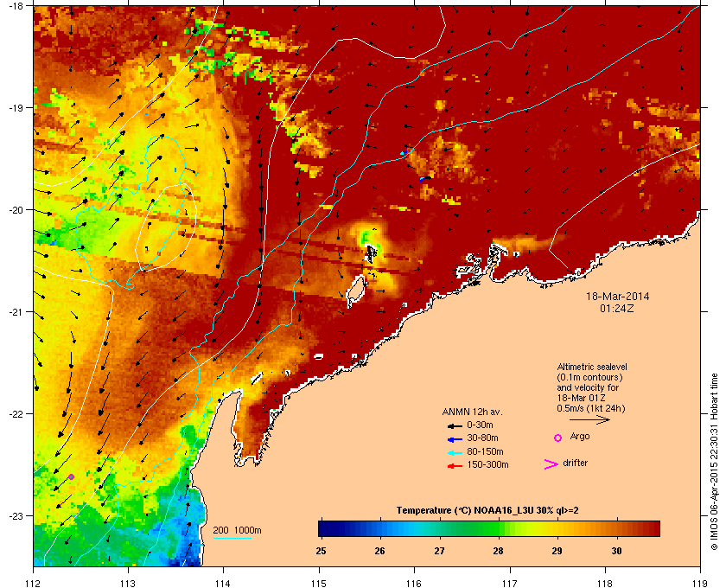
Task: Click the '80-150m' legend label
Action: 485,451
